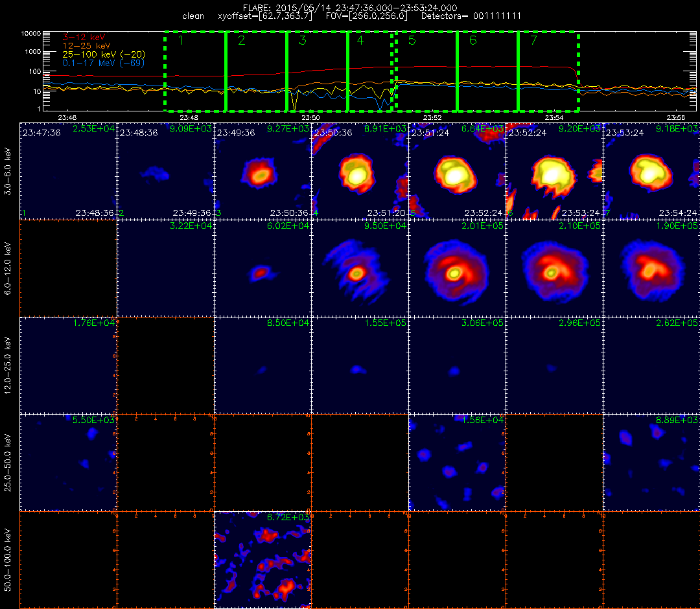This screenshot has width=700, height=609.
Task: Open the 3.0-6.0 keV image with peak 9.27E+03
Action: click(x=263, y=171)
